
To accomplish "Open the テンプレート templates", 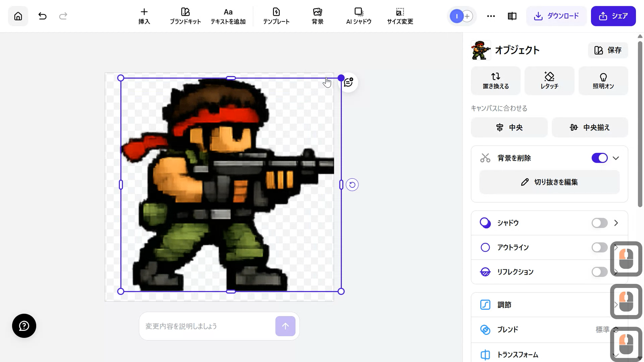I will pos(276,16).
